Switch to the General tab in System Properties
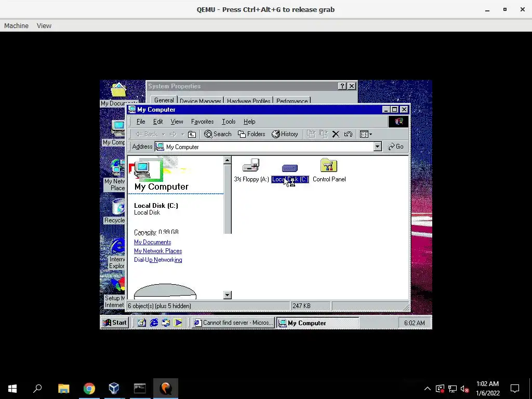Viewport: 532px width, 399px height. [x=164, y=100]
